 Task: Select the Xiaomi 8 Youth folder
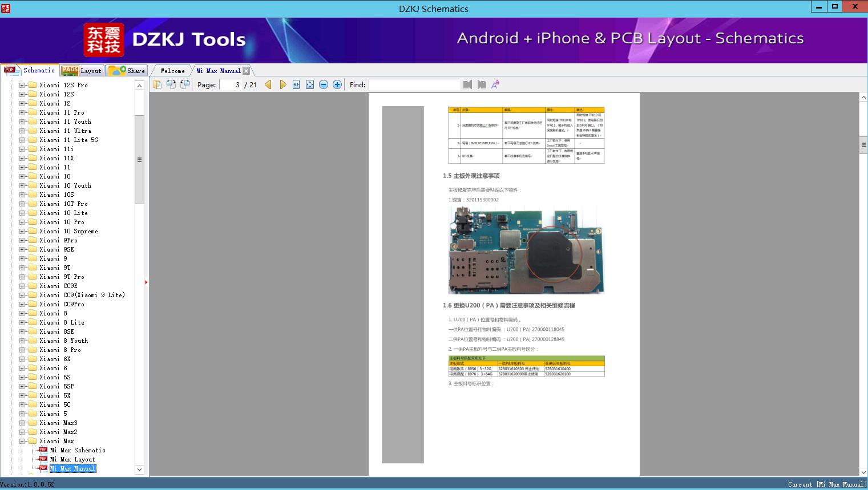(63, 341)
